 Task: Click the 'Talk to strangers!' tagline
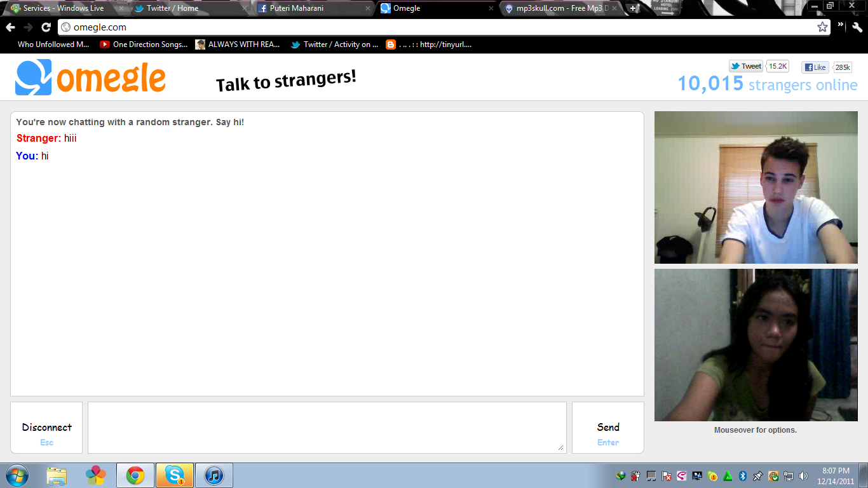tap(286, 80)
